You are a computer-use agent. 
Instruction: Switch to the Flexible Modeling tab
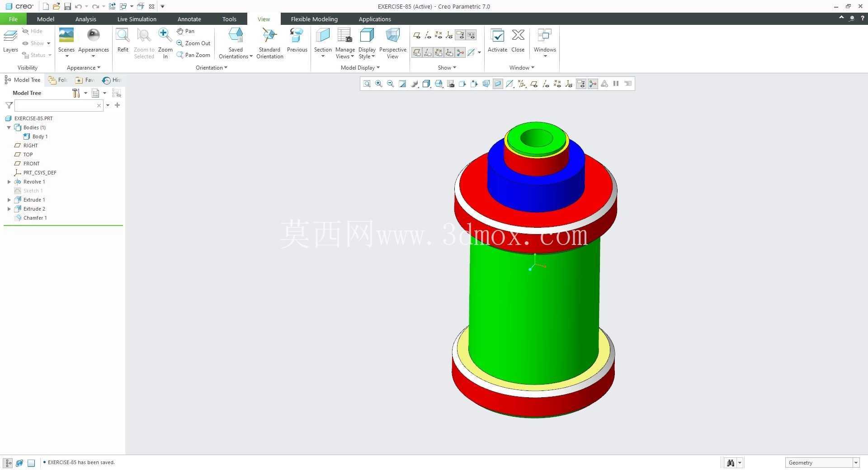click(314, 19)
